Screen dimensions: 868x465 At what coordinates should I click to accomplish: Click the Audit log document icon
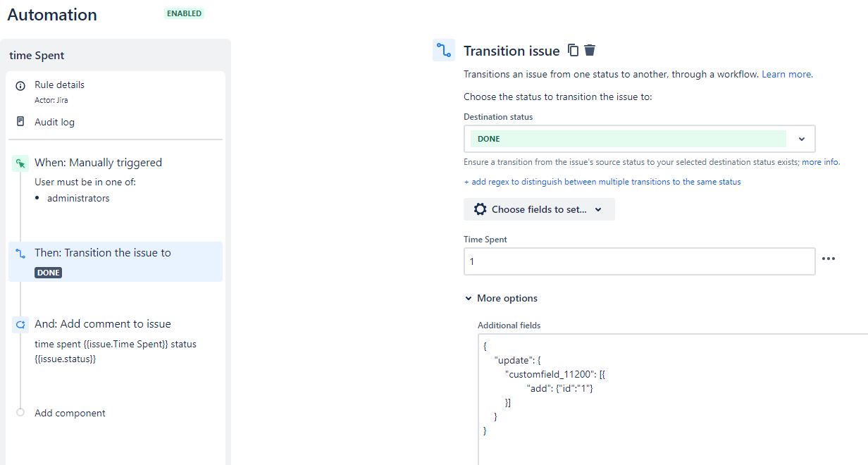pyautogui.click(x=20, y=122)
